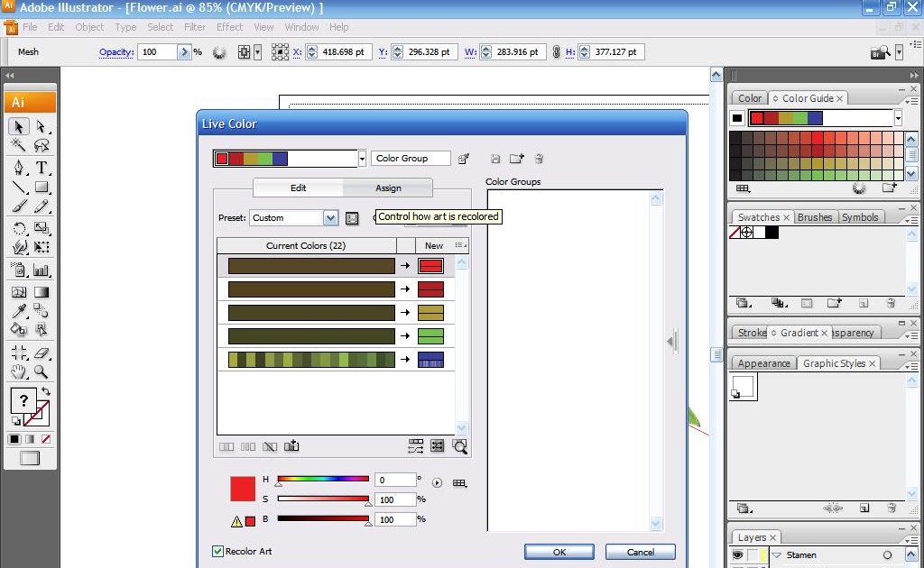924x568 pixels.
Task: Open the Color Guide panel options menu
Action: click(912, 101)
